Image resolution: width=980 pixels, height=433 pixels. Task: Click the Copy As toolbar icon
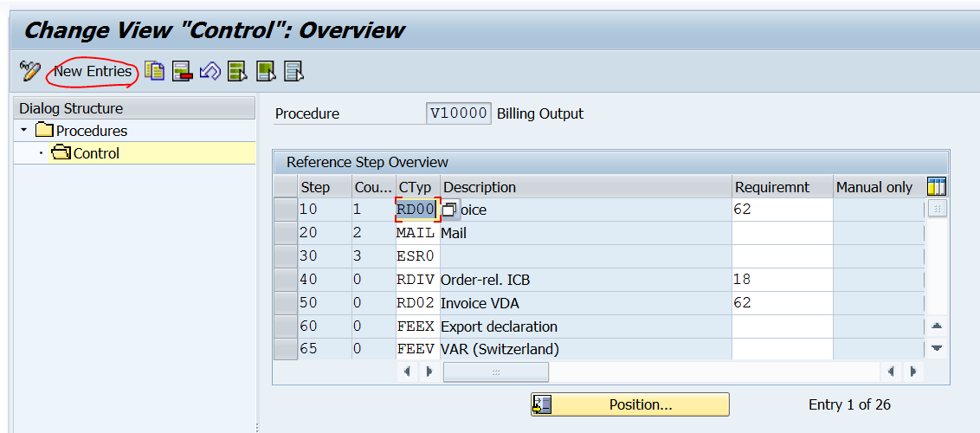click(x=154, y=71)
